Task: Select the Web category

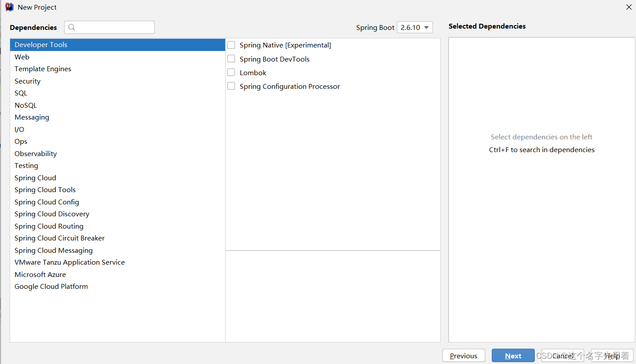Action: (117, 57)
